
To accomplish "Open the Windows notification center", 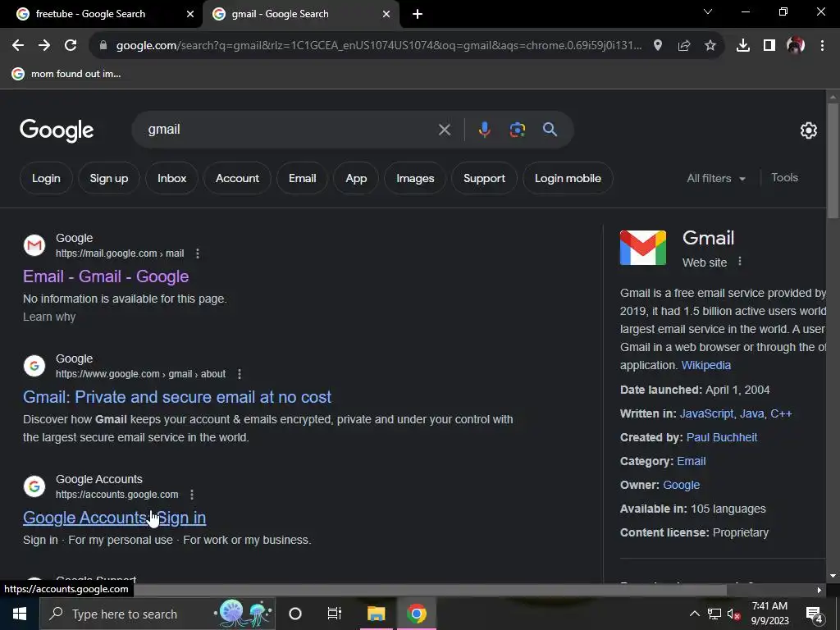I will click(815, 614).
